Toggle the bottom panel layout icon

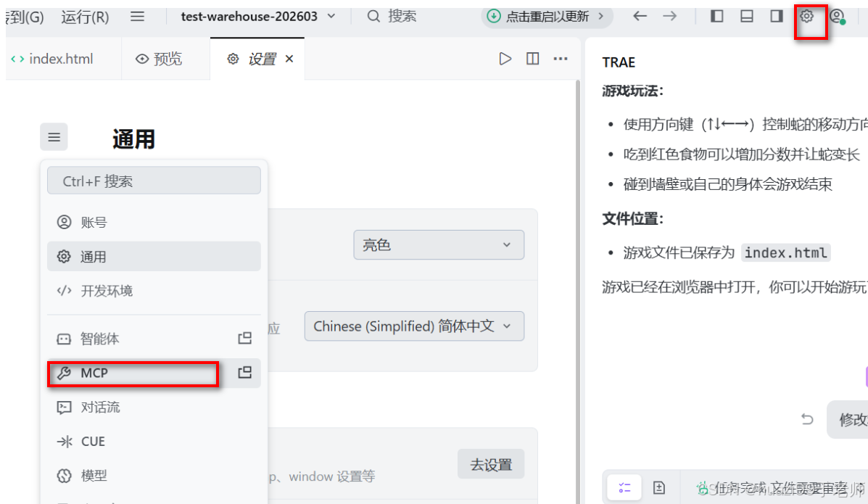[x=747, y=16]
